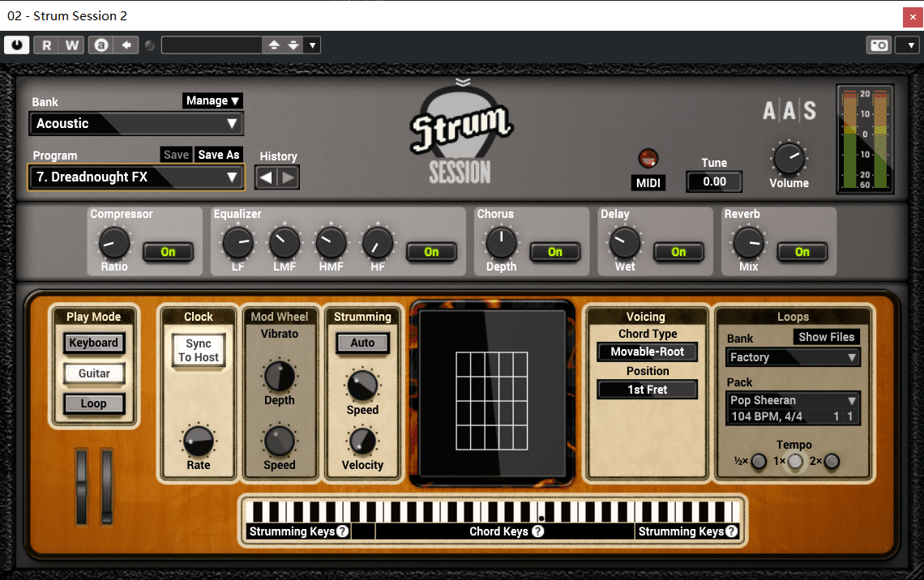Open the 1st Fret position selector

tap(647, 390)
